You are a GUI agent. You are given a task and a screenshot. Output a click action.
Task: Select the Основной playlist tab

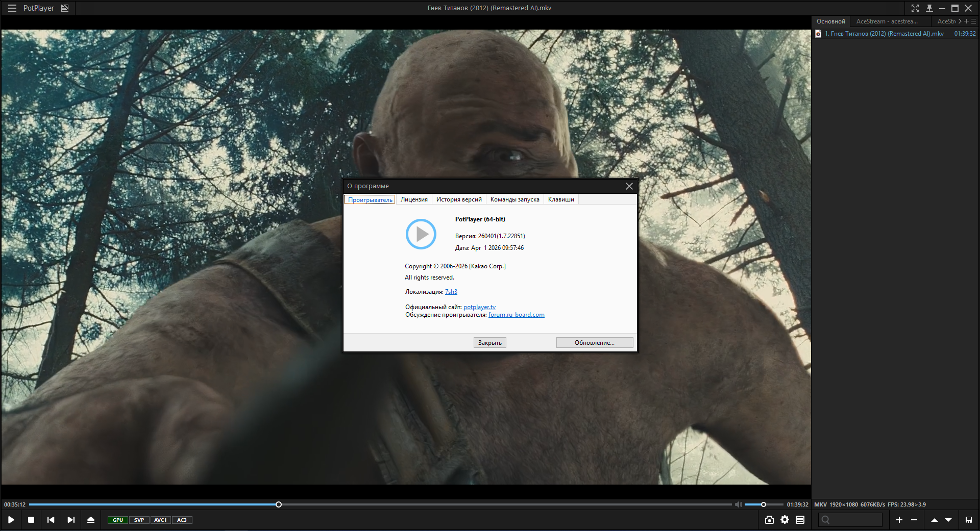[x=831, y=21]
